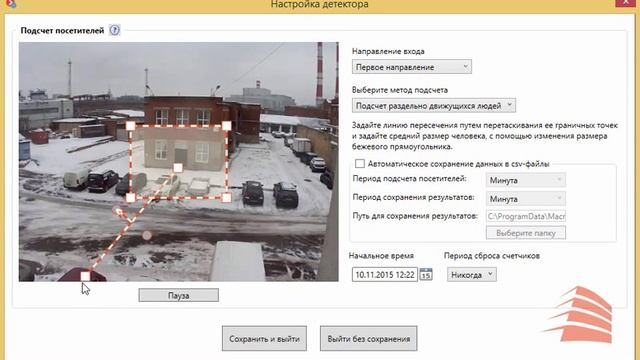Focus the Начальное время date field

coord(385,275)
